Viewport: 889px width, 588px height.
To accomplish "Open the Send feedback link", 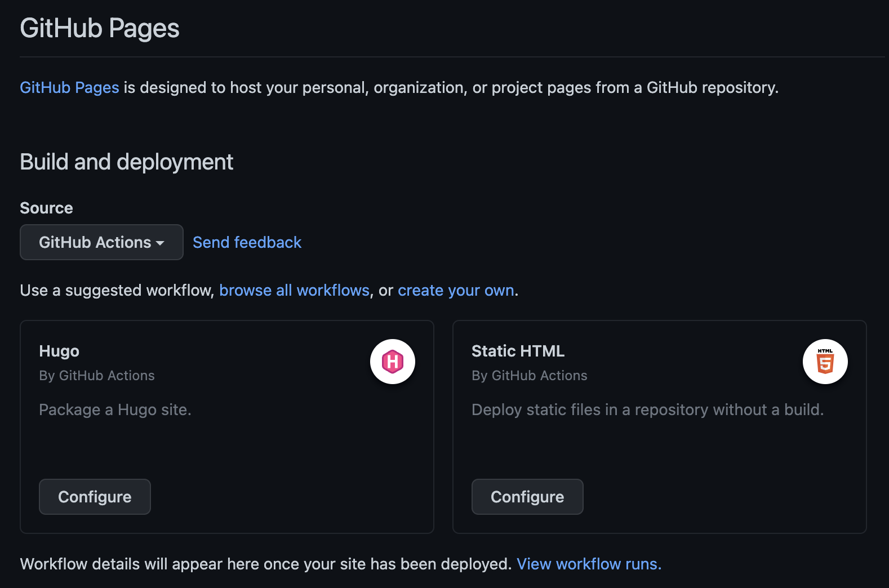I will [x=247, y=242].
